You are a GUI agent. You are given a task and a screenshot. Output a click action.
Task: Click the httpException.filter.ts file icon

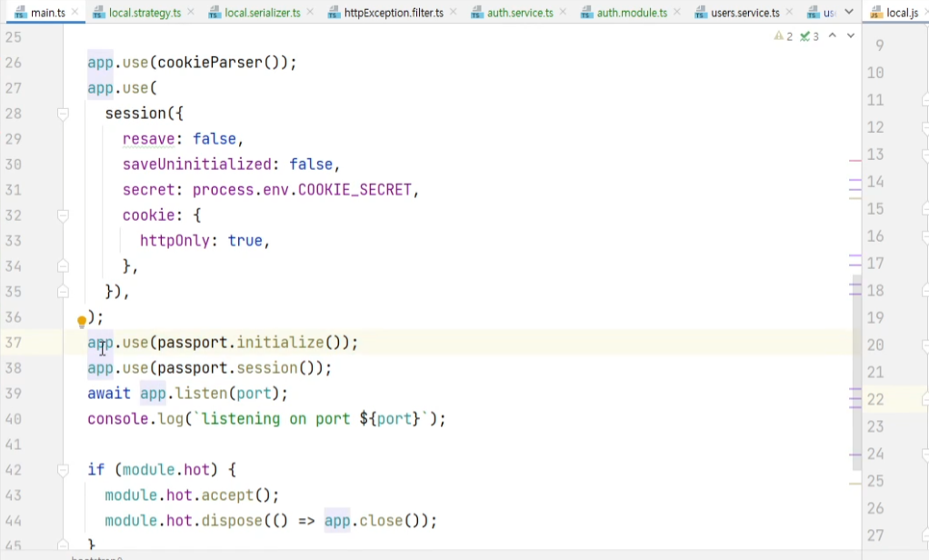tap(335, 13)
